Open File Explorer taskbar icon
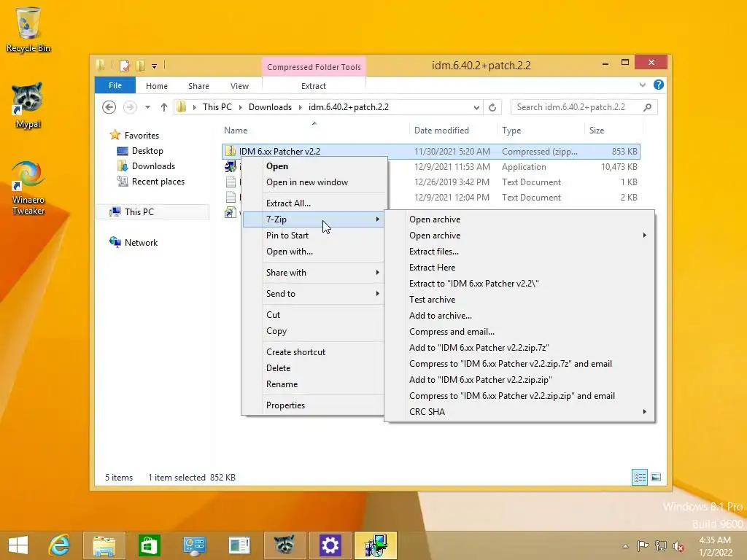The image size is (747, 560). (104, 545)
